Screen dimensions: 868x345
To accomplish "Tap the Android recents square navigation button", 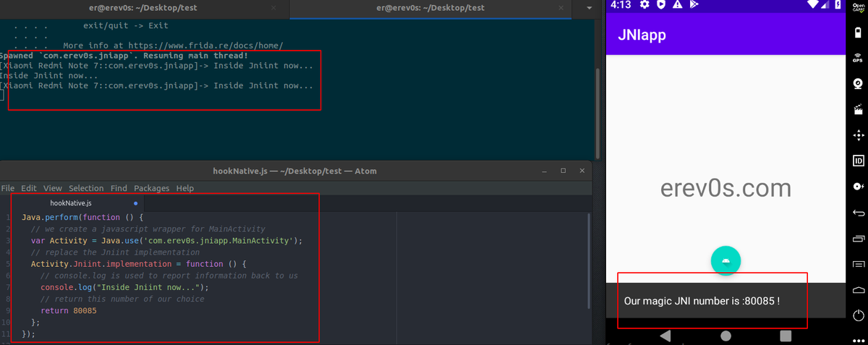I will pyautogui.click(x=786, y=336).
